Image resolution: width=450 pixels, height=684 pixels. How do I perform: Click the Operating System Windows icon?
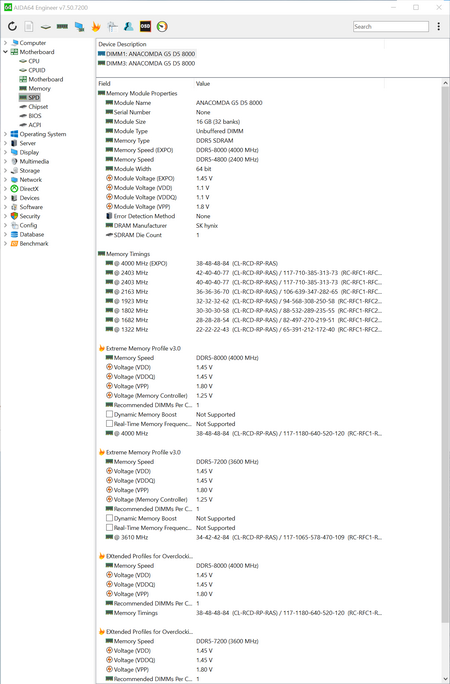pos(14,134)
